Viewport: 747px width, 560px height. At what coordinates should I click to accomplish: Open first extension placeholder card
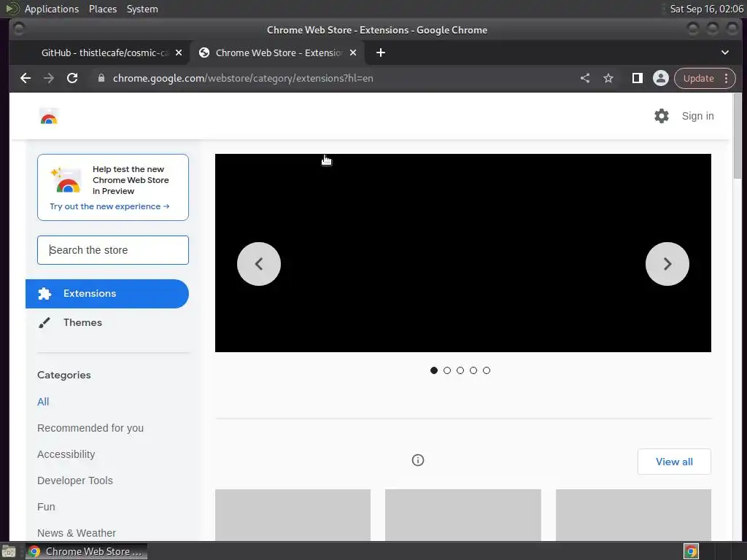[293, 515]
